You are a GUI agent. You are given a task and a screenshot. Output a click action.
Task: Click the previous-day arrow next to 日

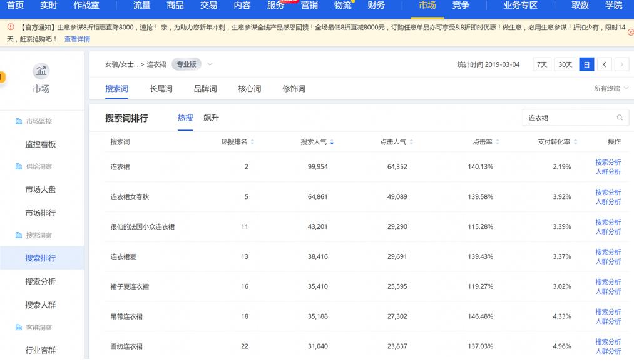(x=605, y=64)
